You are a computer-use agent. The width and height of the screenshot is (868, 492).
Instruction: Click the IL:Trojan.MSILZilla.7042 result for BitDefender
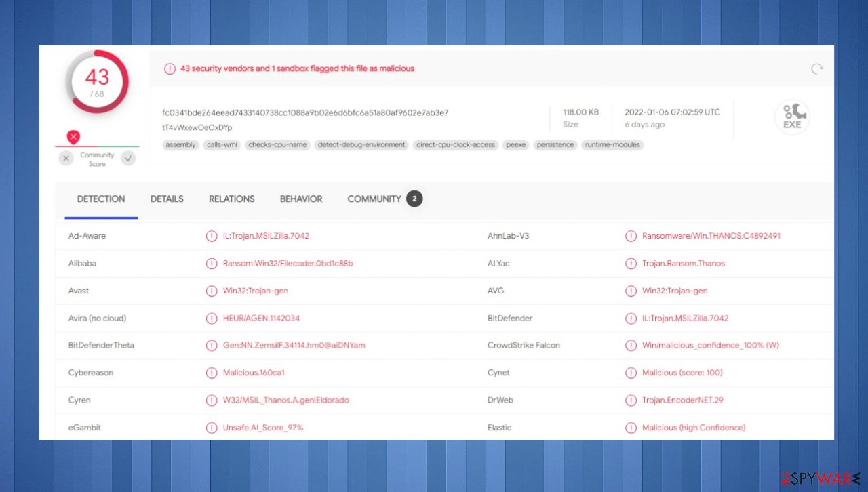[x=685, y=318]
